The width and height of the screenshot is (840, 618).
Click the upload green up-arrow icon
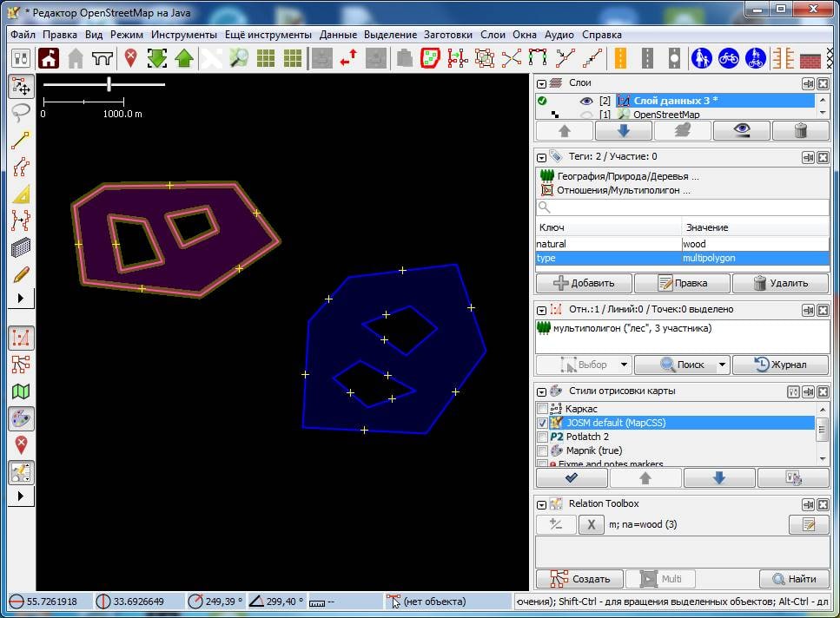(x=184, y=58)
